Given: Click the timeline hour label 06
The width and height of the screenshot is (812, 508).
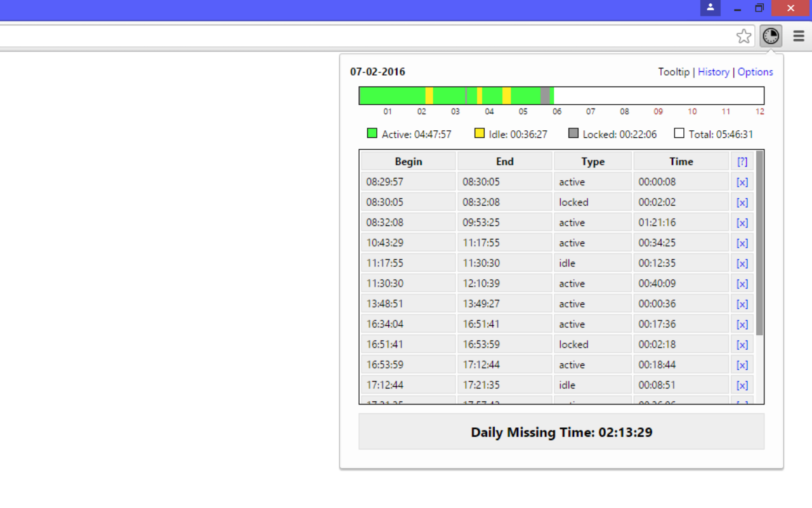Looking at the screenshot, I should coord(557,112).
